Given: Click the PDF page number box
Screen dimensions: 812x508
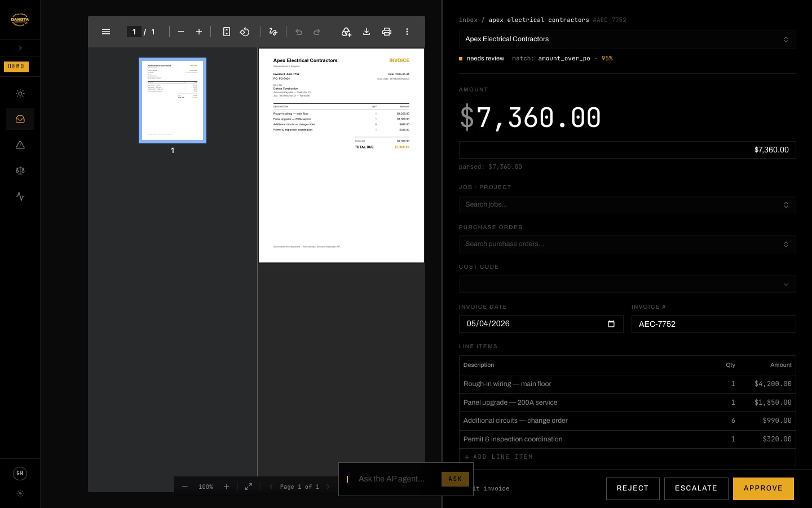Looking at the screenshot, I should pyautogui.click(x=134, y=32).
